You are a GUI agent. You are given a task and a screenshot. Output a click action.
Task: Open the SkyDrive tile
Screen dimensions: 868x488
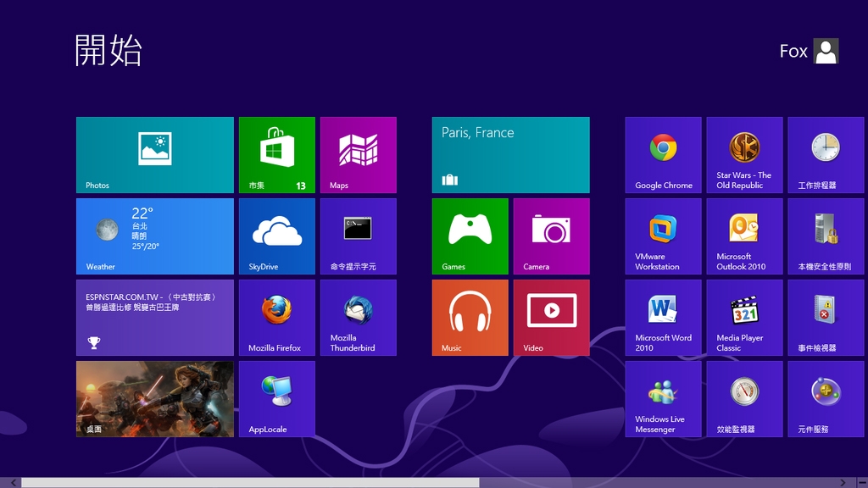[x=277, y=236]
